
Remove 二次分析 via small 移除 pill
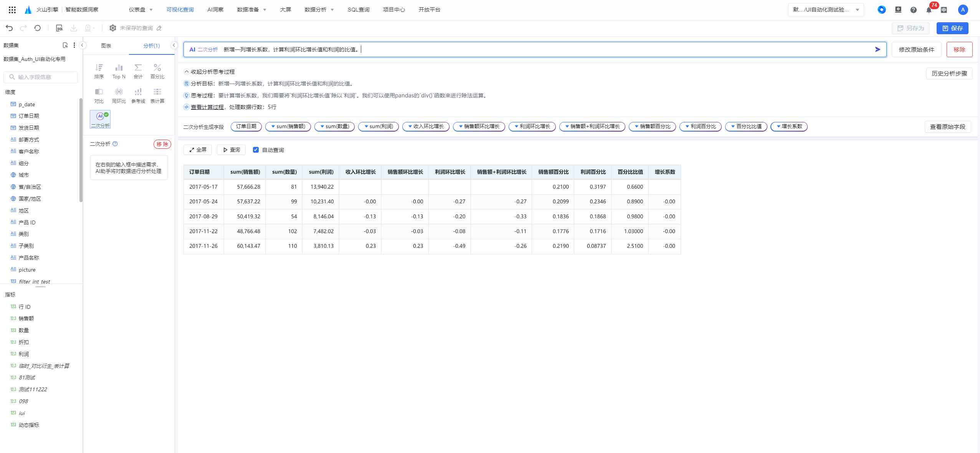point(162,144)
